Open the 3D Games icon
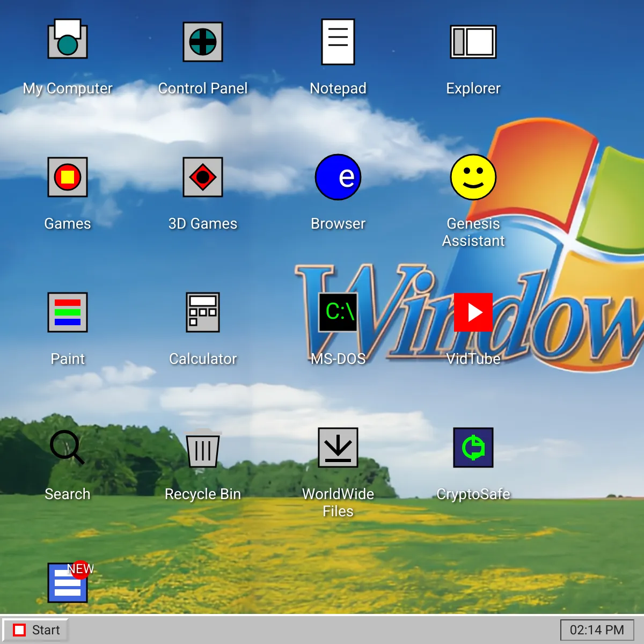Viewport: 644px width, 644px height. [203, 177]
